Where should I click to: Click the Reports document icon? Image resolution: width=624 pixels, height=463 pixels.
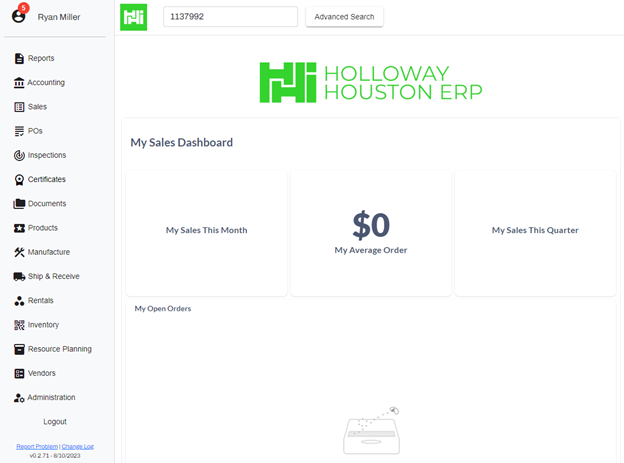point(19,59)
